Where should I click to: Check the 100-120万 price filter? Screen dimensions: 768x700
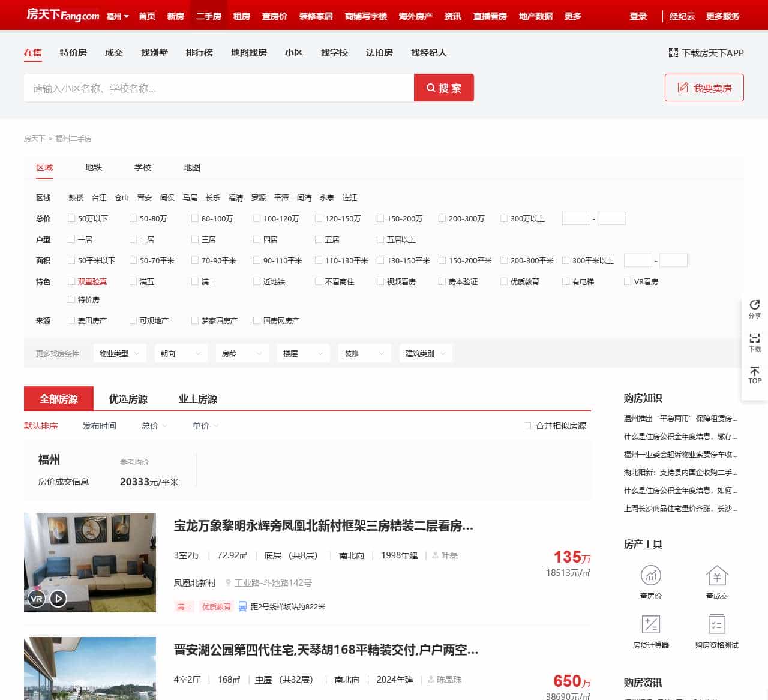(x=257, y=218)
